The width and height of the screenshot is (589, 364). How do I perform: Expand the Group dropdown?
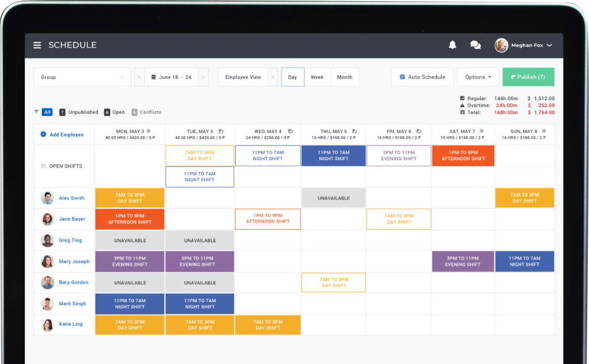click(82, 77)
